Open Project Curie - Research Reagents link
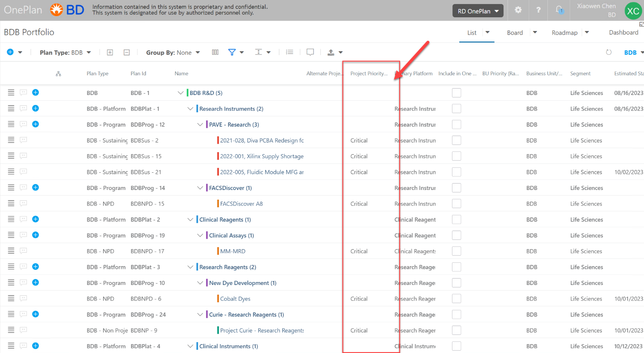 262,330
